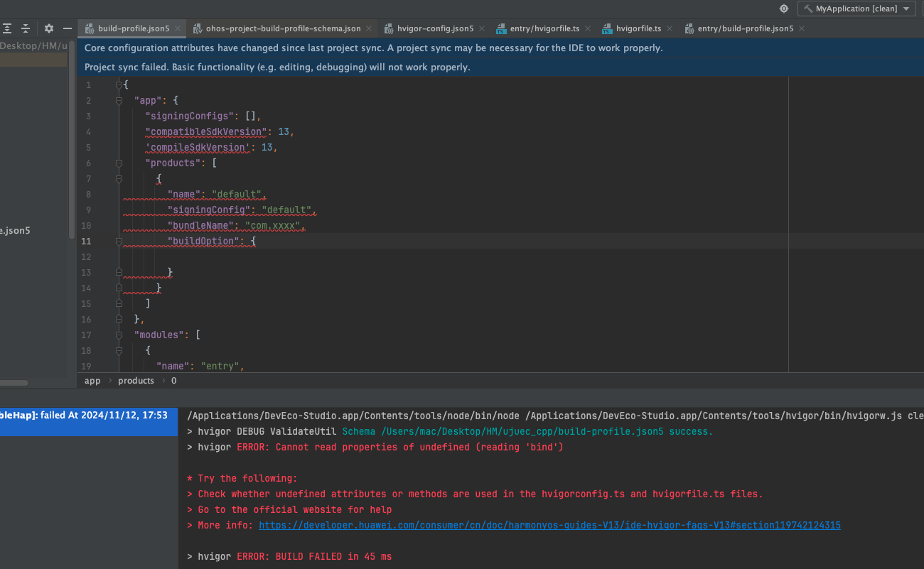This screenshot has height=569, width=924.
Task: Click the "products" breadcrumb
Action: click(136, 381)
